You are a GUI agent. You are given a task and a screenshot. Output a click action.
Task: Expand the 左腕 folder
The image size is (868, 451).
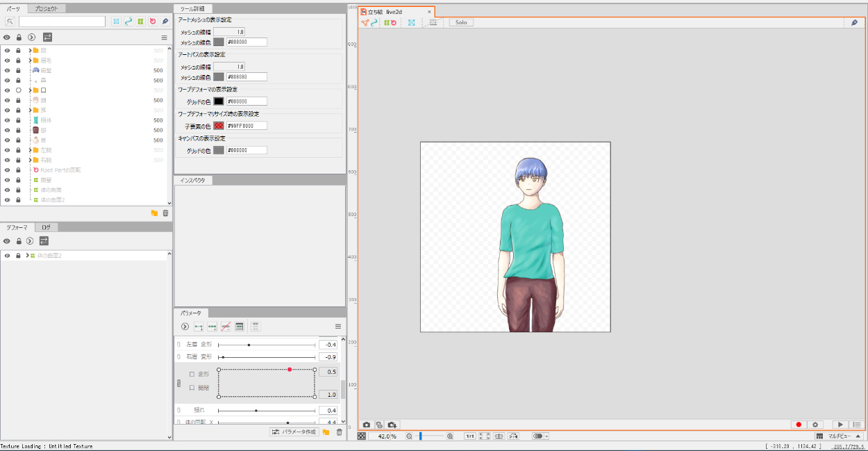pos(29,150)
